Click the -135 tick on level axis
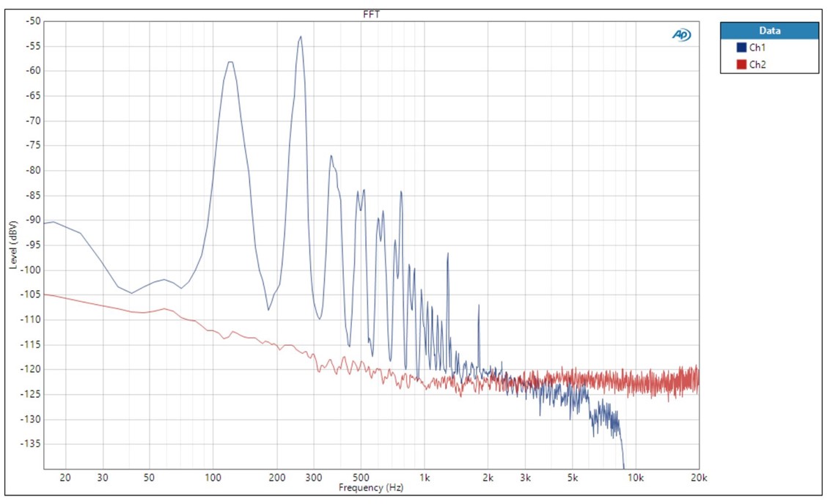The image size is (830, 504). 31,444
